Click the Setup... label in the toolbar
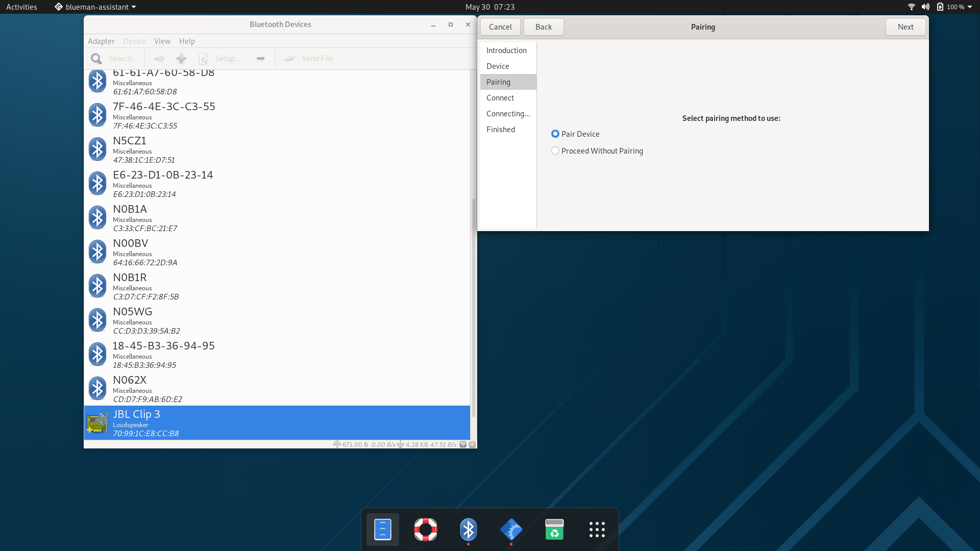980x551 pixels. pyautogui.click(x=228, y=59)
